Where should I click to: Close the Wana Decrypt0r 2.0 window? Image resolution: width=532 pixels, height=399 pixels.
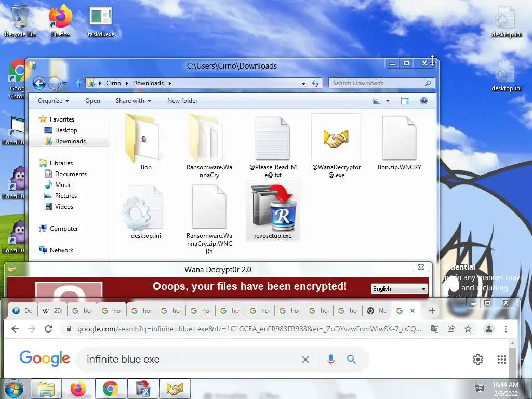421,267
